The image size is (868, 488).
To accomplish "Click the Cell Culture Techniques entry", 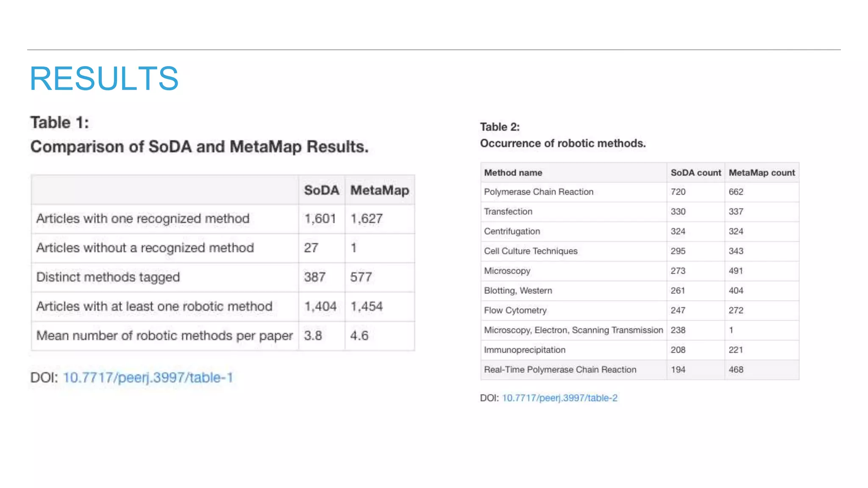I will coord(531,251).
